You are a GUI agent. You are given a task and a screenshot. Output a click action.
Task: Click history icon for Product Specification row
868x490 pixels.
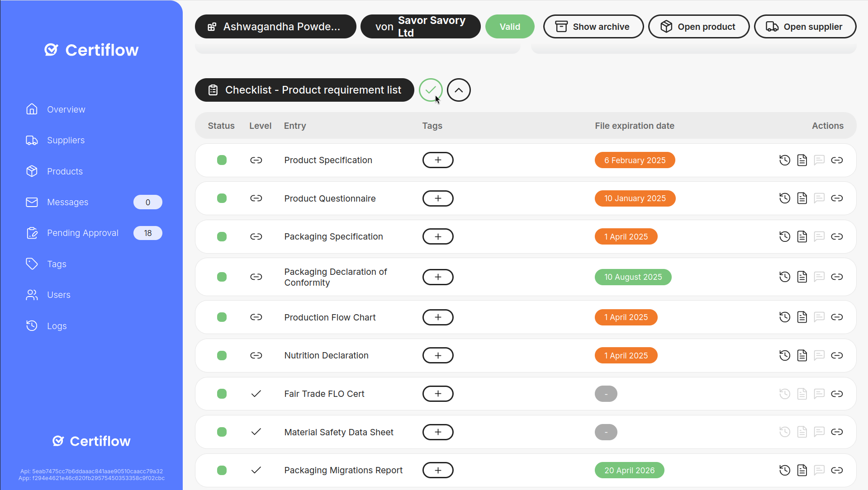(x=784, y=160)
